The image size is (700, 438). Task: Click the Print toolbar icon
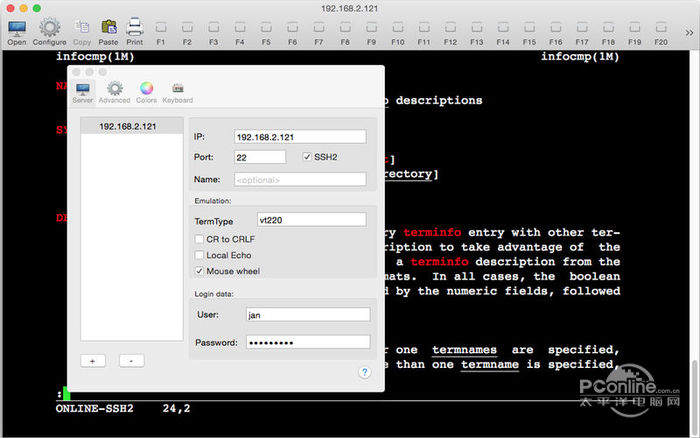(134, 28)
